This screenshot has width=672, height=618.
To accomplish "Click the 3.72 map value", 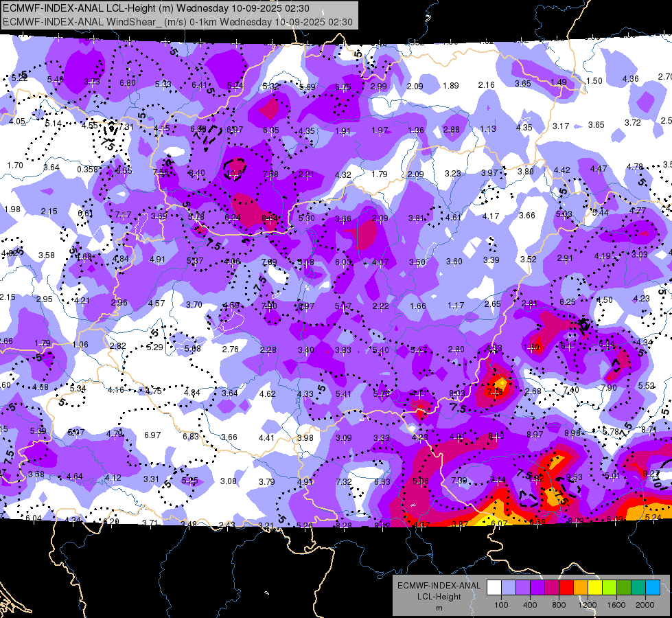I will click(633, 123).
